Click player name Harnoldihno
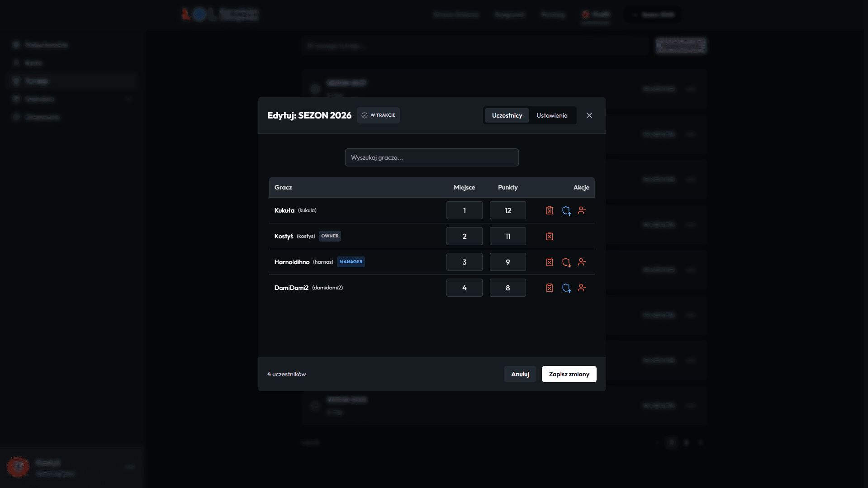The width and height of the screenshot is (868, 488). (x=292, y=262)
